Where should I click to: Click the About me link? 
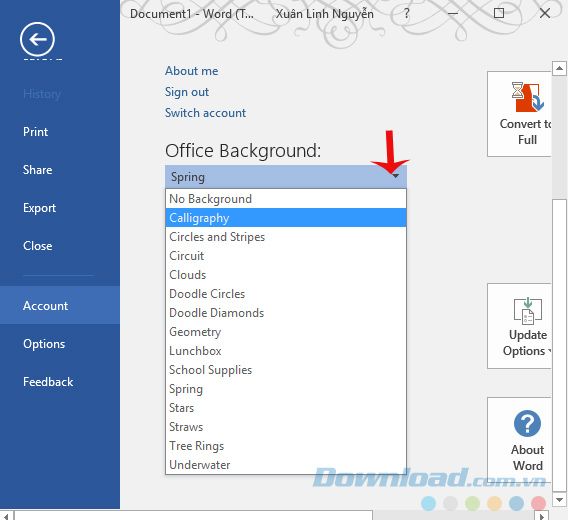coord(192,71)
